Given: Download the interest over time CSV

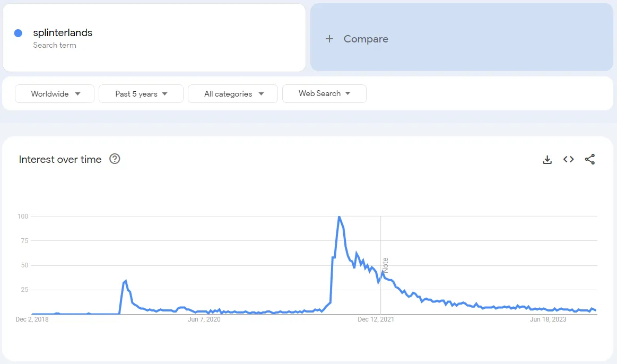Looking at the screenshot, I should click(x=547, y=159).
